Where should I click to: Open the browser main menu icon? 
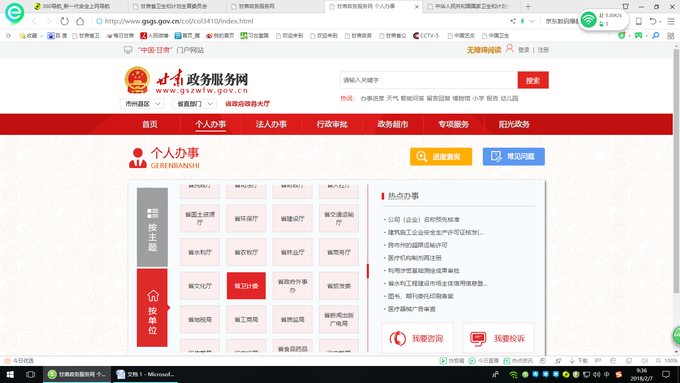[x=671, y=21]
